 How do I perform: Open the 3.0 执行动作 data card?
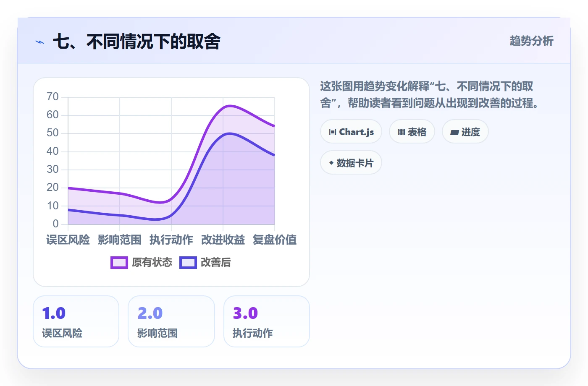(267, 321)
